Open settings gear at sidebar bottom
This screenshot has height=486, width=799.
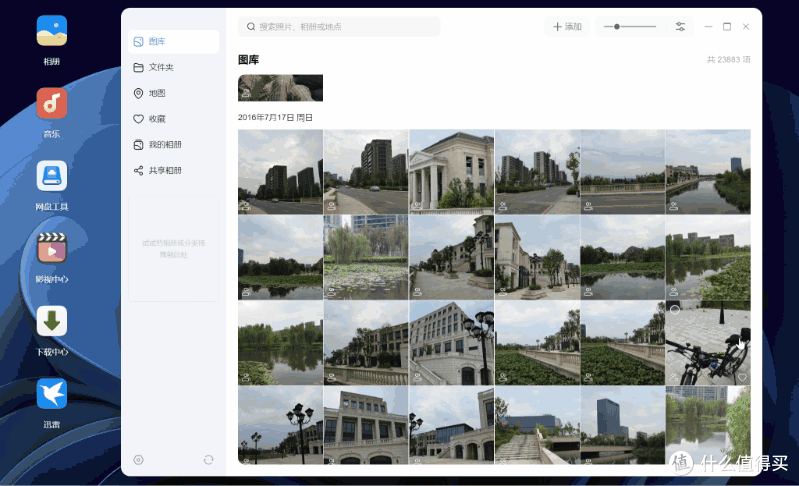tap(138, 460)
